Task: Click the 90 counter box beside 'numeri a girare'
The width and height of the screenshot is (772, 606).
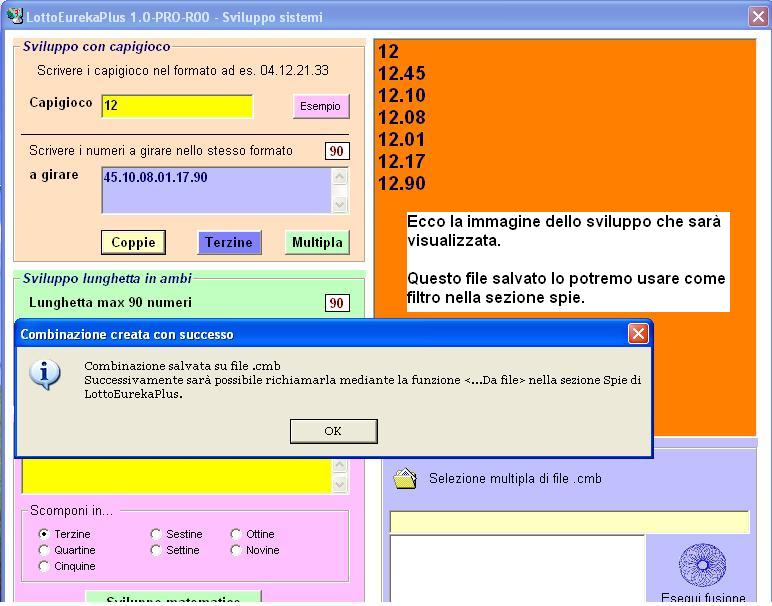Action: [x=337, y=151]
